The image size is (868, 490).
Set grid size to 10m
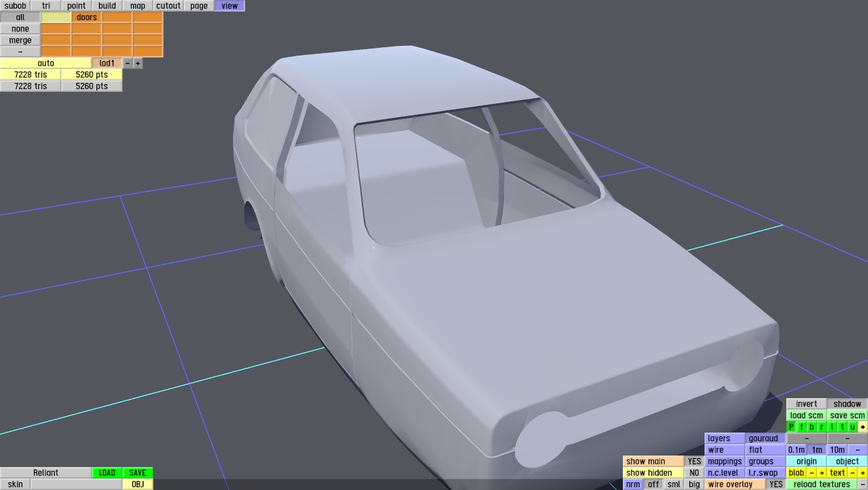click(837, 450)
